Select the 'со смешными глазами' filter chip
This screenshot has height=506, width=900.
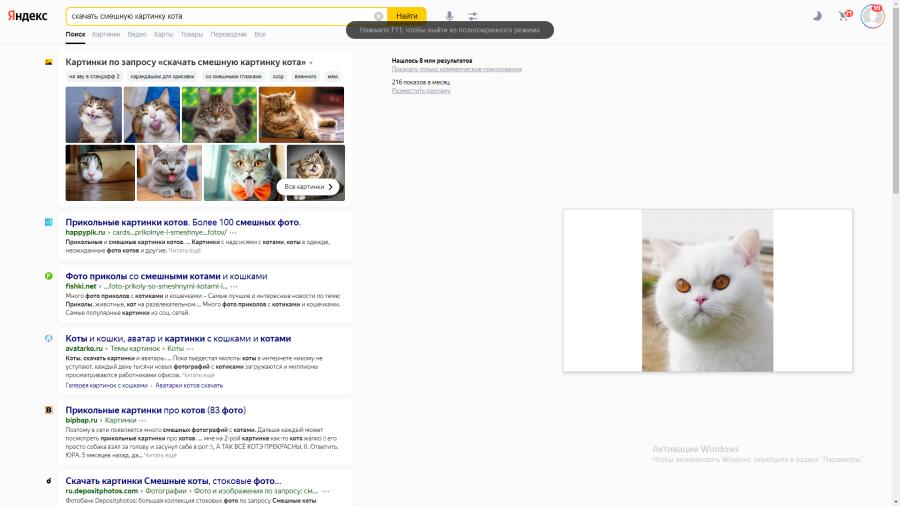pos(233,76)
